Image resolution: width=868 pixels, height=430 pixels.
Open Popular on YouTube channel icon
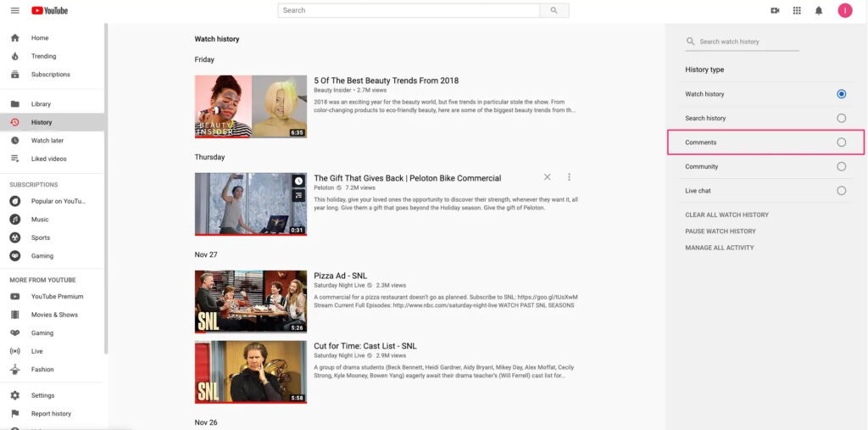(x=15, y=201)
